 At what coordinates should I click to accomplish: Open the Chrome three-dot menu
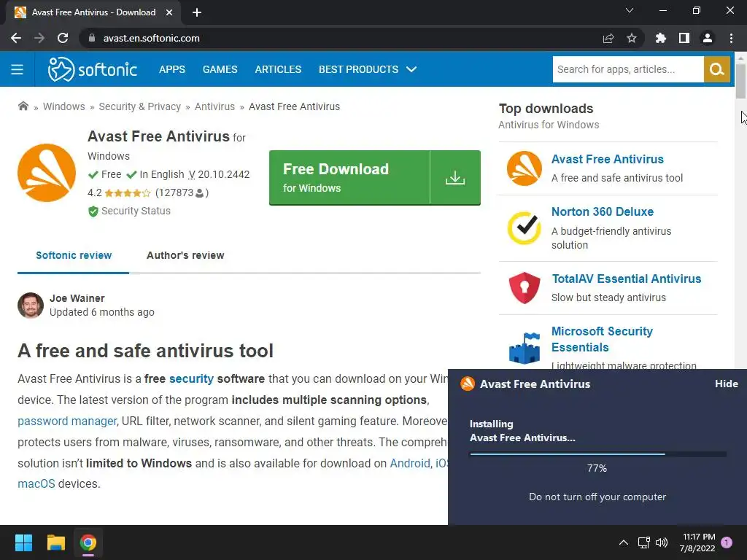pos(731,38)
